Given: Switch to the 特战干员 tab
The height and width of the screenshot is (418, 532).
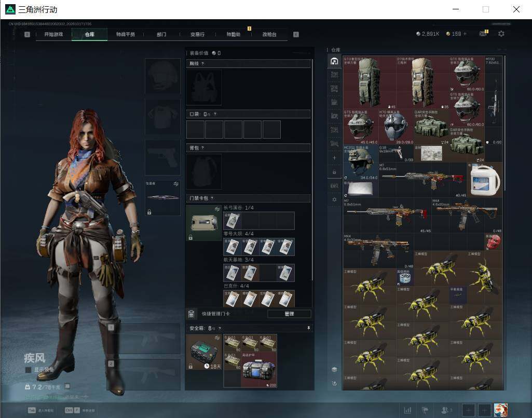Looking at the screenshot, I should pos(126,34).
